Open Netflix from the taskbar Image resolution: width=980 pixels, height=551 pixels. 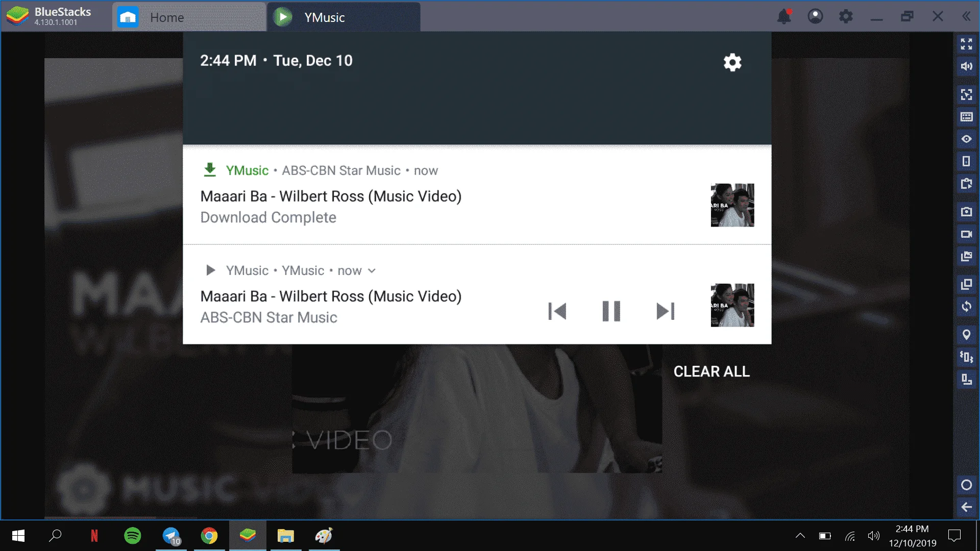tap(94, 536)
